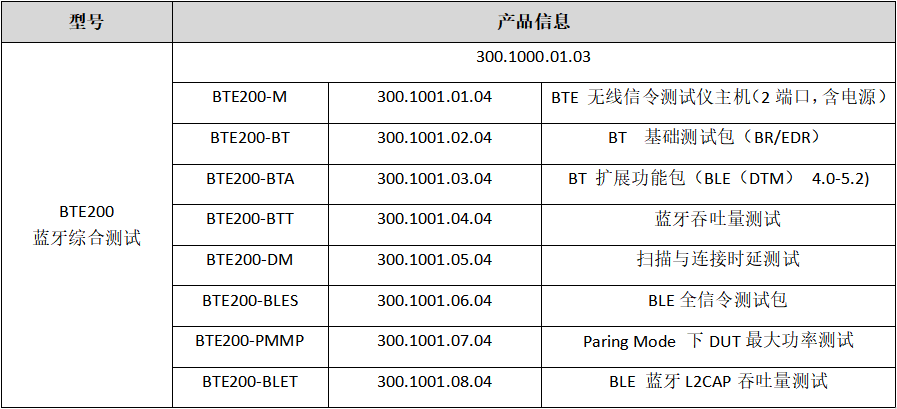The width and height of the screenshot is (897, 409).
Task: Select the Paring Mode 下 DUT 最大功率测试 cell
Action: pos(718,341)
